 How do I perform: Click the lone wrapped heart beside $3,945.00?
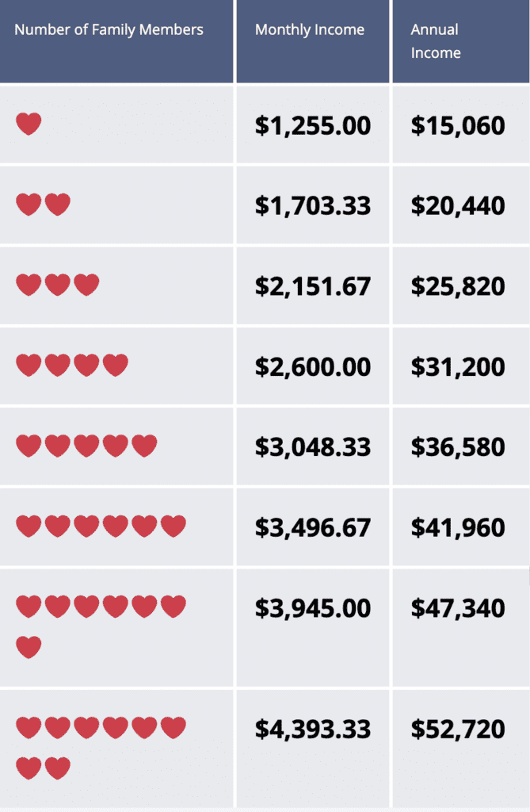(29, 647)
